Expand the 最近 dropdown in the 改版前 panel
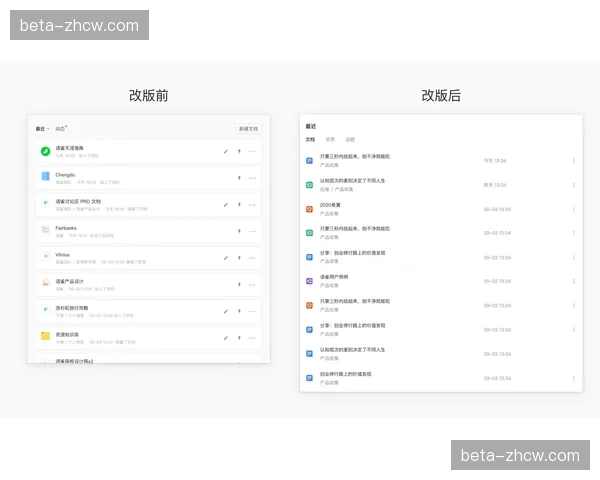600x480 pixels. [42, 129]
